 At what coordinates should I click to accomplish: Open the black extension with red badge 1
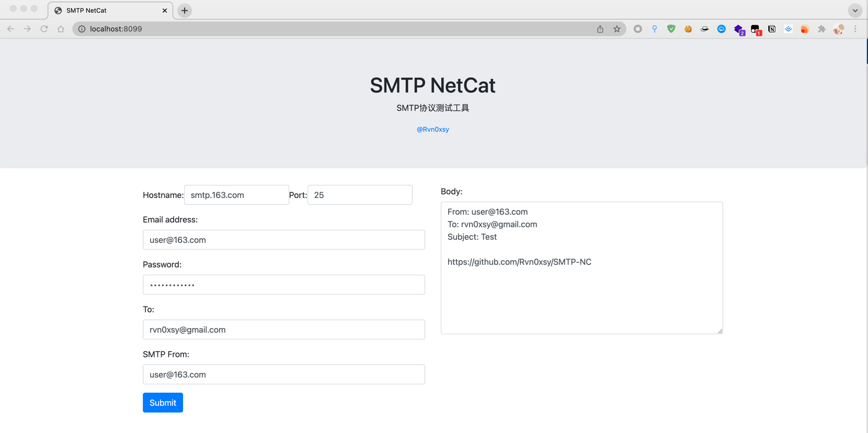[756, 29]
